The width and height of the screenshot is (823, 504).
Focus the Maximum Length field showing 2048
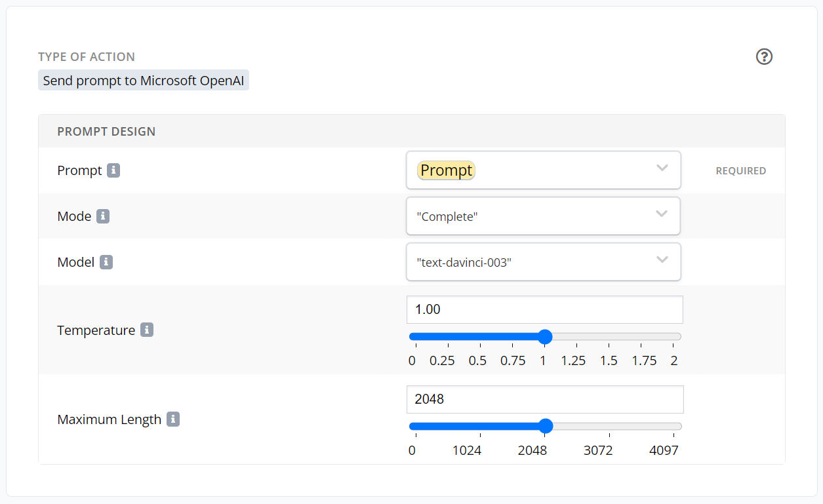[544, 399]
